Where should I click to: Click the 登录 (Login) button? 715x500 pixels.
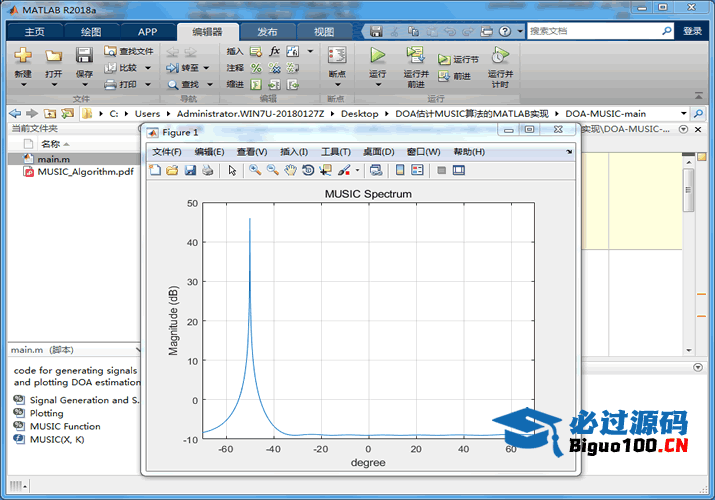pos(692,31)
